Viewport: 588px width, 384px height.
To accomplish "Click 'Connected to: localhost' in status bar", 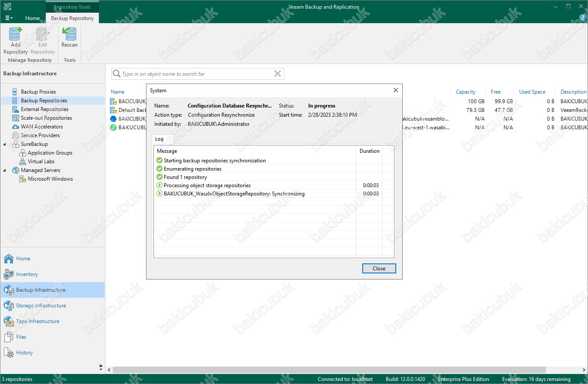I will (x=345, y=379).
